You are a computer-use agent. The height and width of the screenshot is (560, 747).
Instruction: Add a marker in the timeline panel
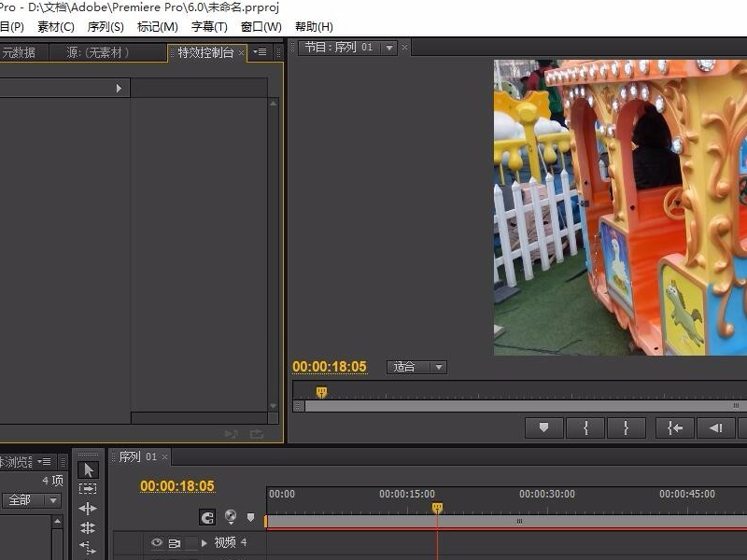coord(250,517)
